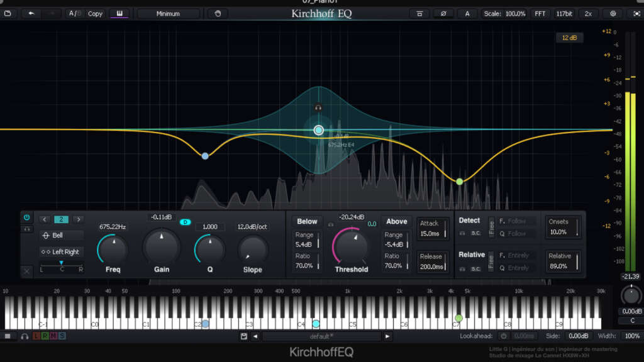644x362 pixels.
Task: Toggle the phase invert icon
Action: [443, 14]
